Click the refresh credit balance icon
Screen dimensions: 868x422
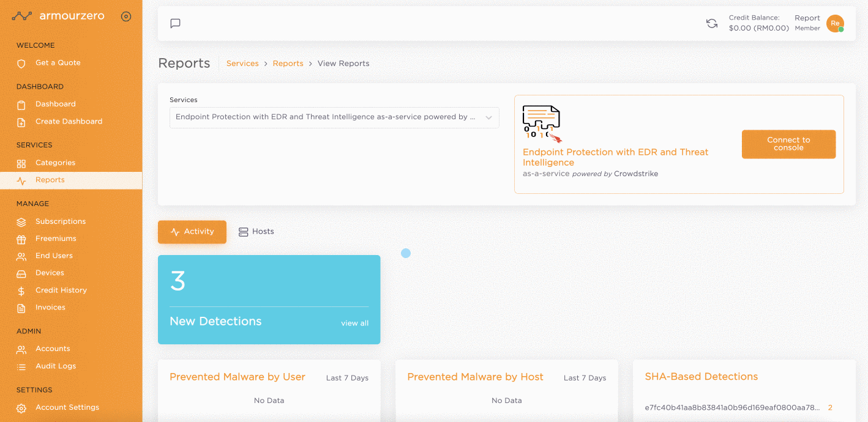coord(712,23)
